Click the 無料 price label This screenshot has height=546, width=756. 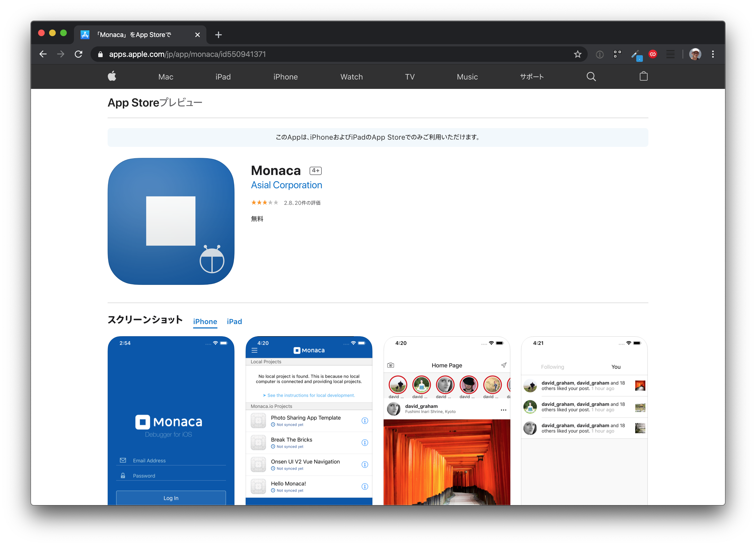(x=257, y=219)
